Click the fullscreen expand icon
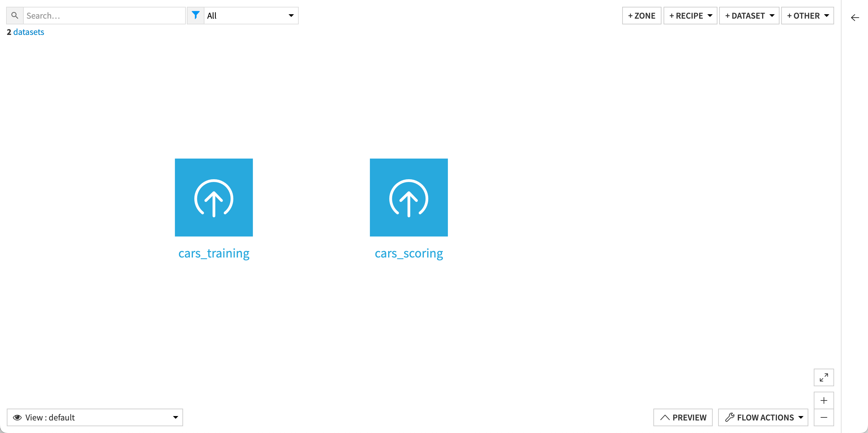This screenshot has width=868, height=433. click(824, 377)
